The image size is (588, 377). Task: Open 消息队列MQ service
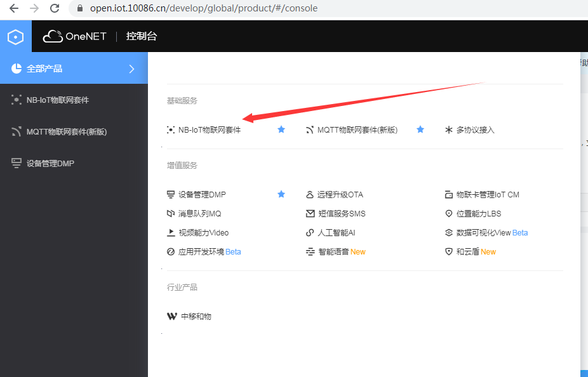click(x=200, y=214)
